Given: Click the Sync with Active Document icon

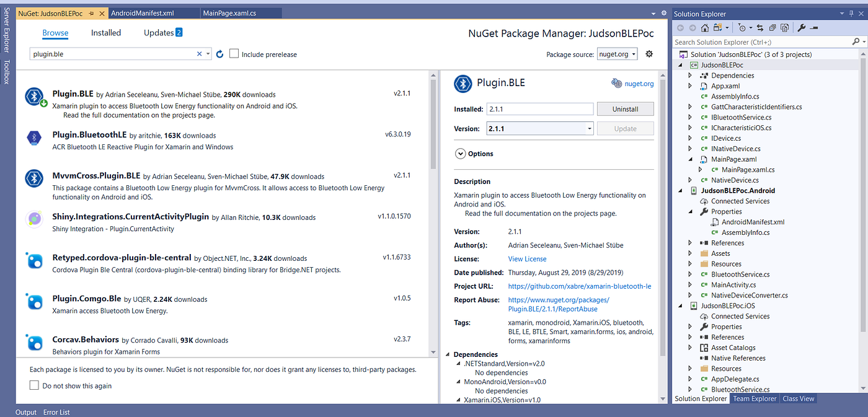Looking at the screenshot, I should coord(760,28).
